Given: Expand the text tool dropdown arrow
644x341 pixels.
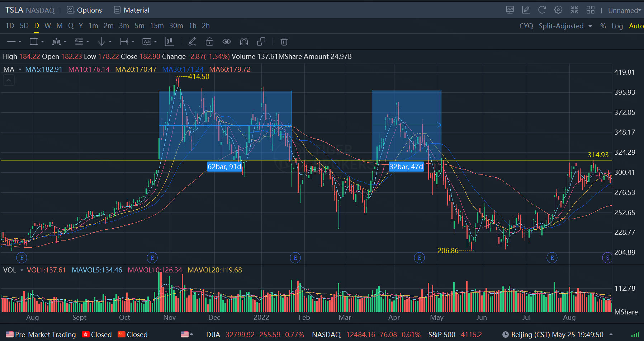Looking at the screenshot, I should (x=155, y=42).
